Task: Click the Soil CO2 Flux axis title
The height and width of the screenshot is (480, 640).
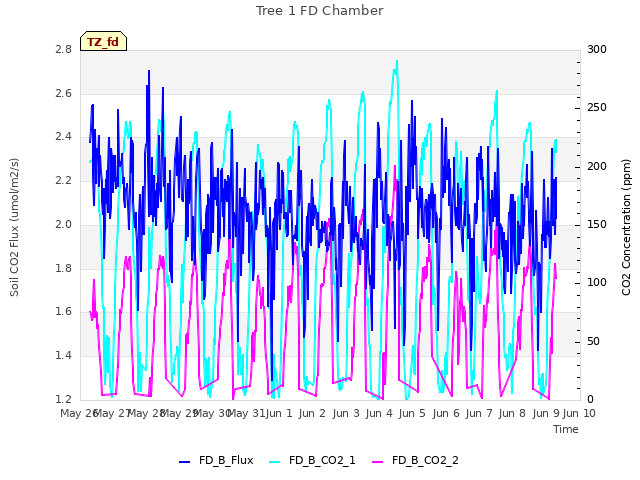Action: pyautogui.click(x=14, y=227)
